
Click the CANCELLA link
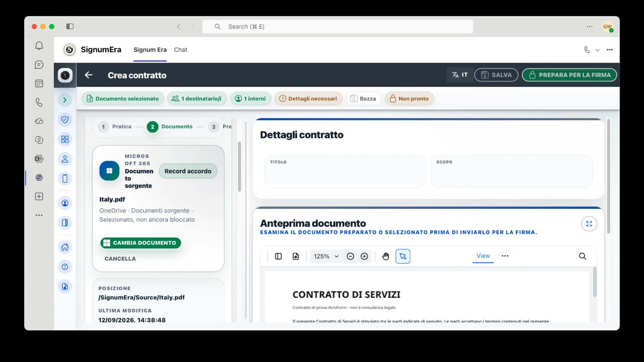[120, 259]
